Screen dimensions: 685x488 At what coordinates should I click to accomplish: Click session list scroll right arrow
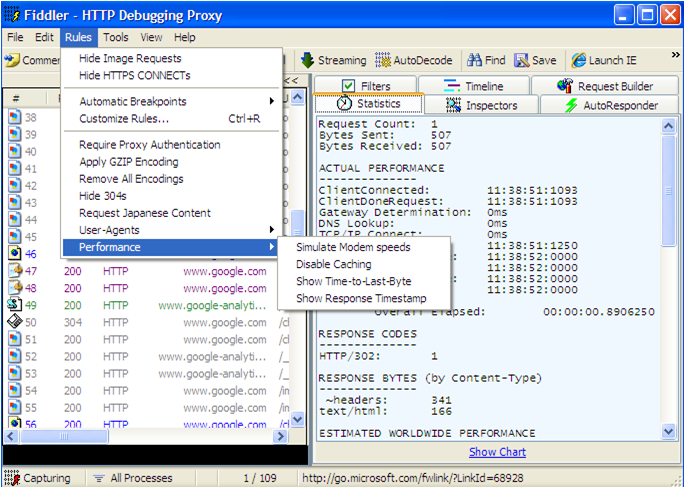pyautogui.click(x=280, y=436)
